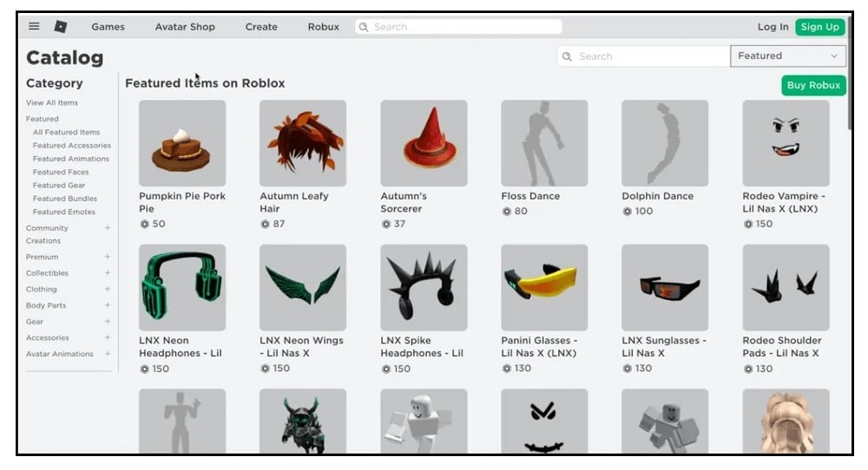Expand the Accessories category

[x=108, y=337]
